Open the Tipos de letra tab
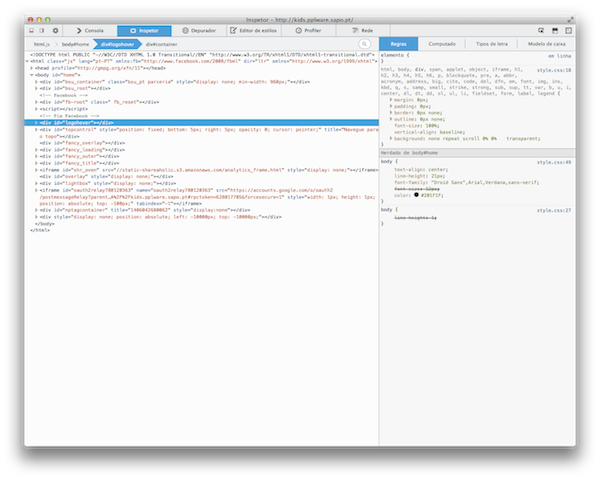 click(492, 44)
